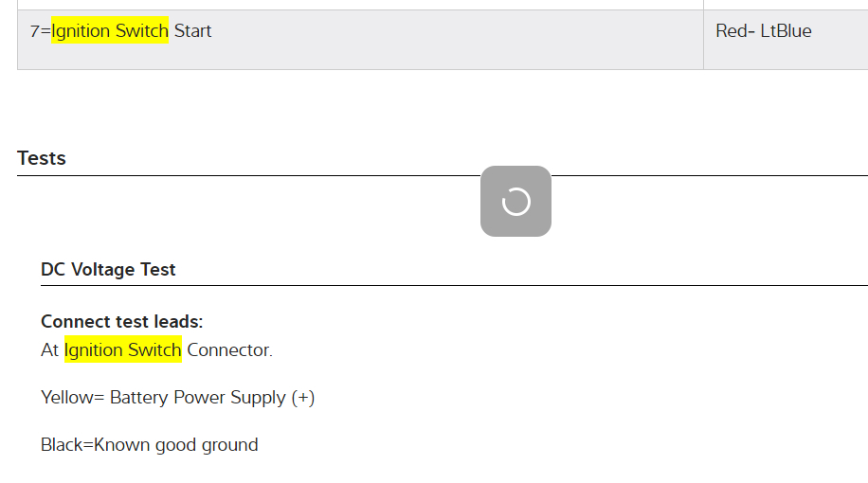The height and width of the screenshot is (483, 868).
Task: Click the highlighted Ignition Switch in table row
Action: (x=110, y=31)
